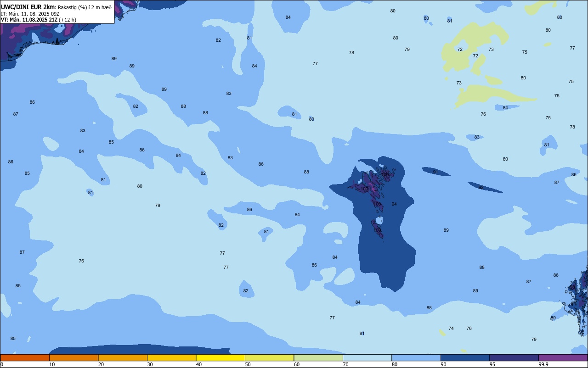The width and height of the screenshot is (588, 368).
Task: Click the '50' legend tick label
Action: tap(248, 364)
